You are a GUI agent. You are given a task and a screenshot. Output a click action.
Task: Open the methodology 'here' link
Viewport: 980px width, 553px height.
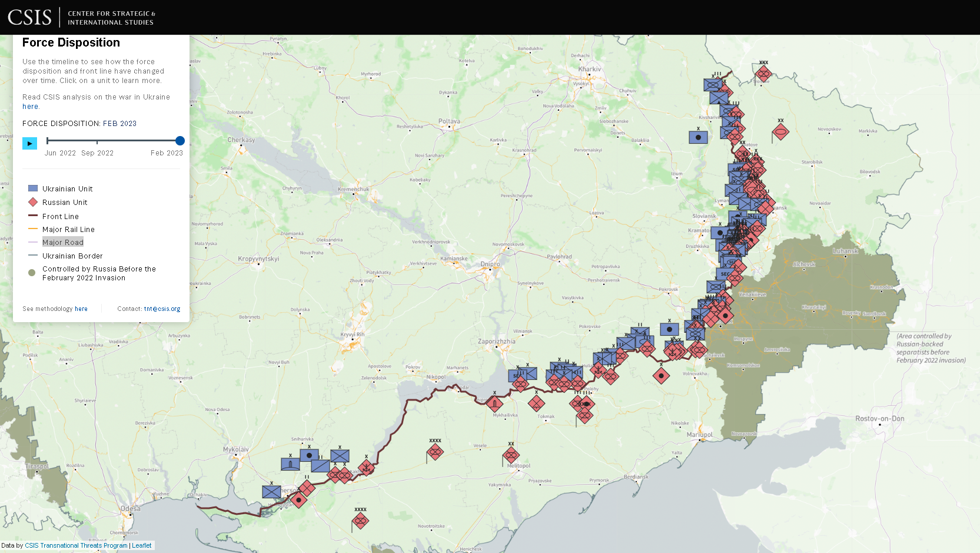pyautogui.click(x=81, y=309)
